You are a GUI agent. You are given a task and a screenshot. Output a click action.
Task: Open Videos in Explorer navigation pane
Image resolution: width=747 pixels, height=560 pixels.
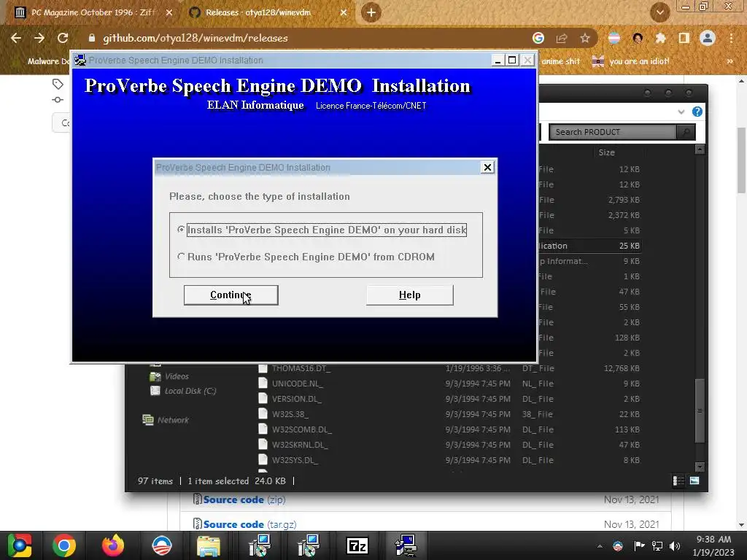[169, 376]
